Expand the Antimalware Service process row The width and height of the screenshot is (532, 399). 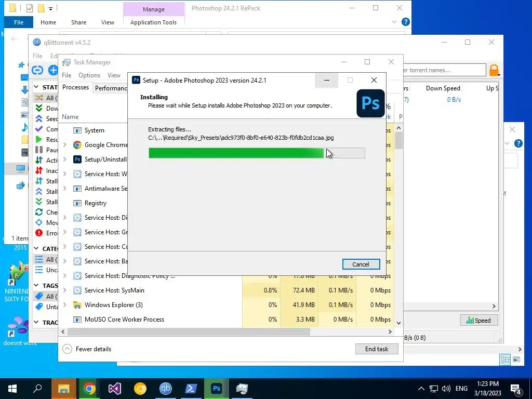pos(65,189)
